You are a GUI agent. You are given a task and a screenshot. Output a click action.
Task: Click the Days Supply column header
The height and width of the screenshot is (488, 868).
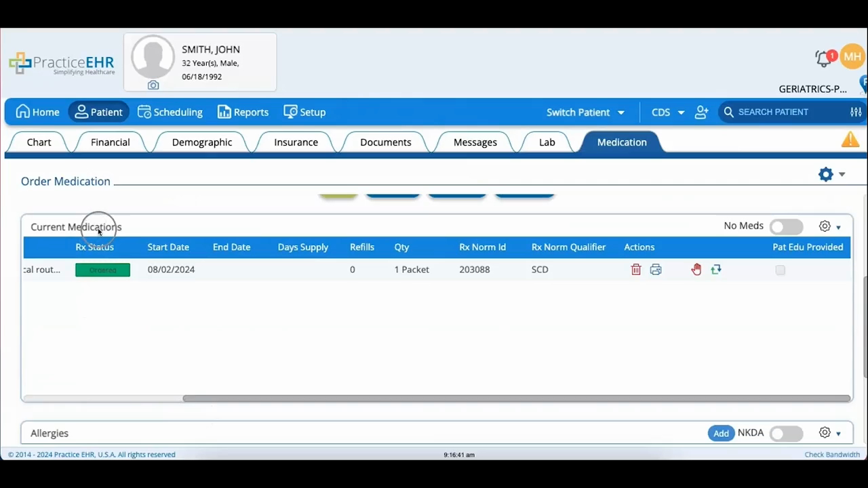(x=302, y=247)
